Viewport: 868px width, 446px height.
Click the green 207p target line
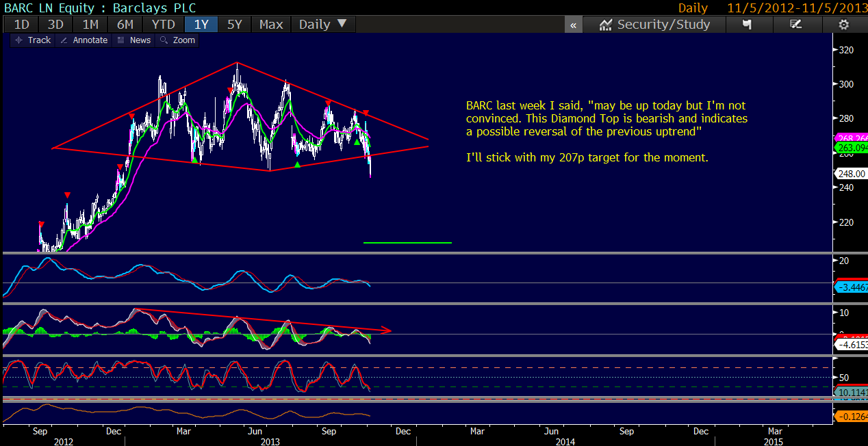(407, 243)
